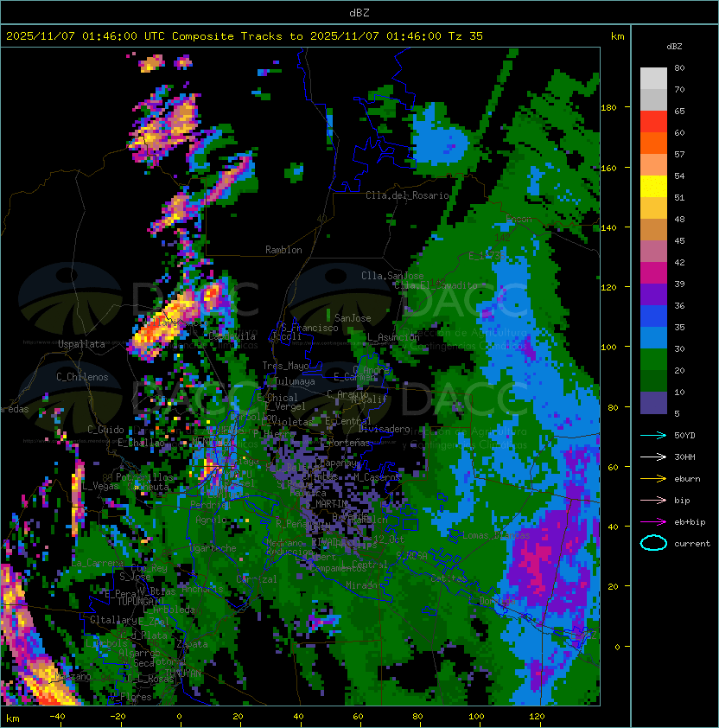Click the 'Carrizal' map label

tap(257, 579)
